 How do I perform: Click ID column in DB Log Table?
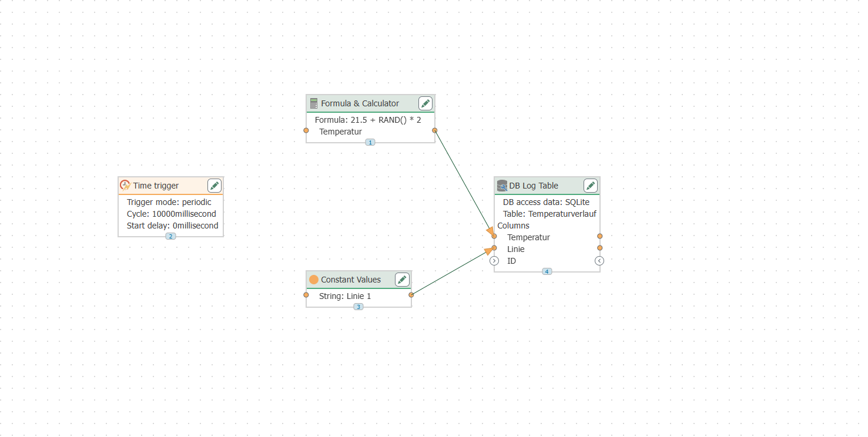point(511,261)
